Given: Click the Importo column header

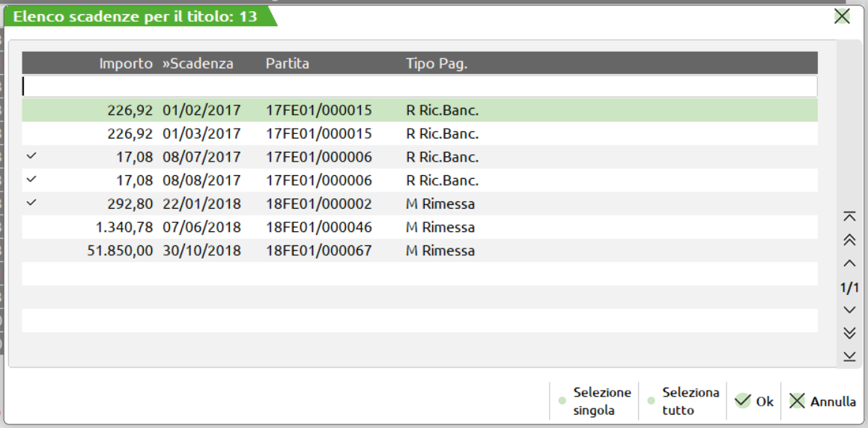Looking at the screenshot, I should (x=125, y=64).
